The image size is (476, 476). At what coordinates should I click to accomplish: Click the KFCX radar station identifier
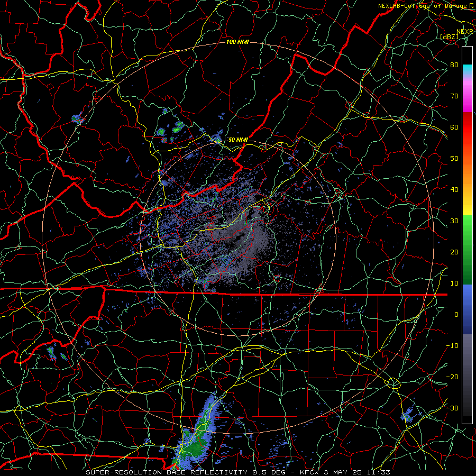(x=309, y=472)
